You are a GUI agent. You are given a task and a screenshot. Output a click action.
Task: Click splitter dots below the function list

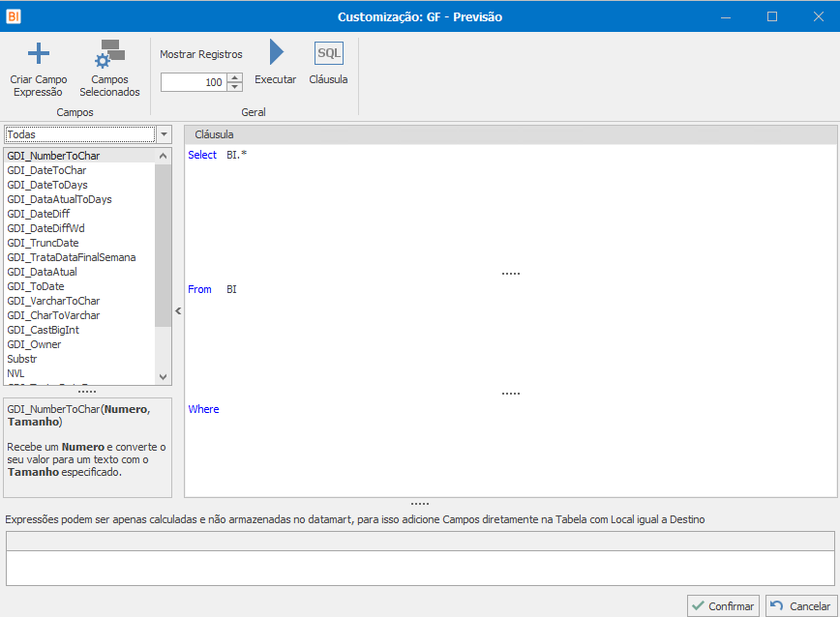click(87, 391)
